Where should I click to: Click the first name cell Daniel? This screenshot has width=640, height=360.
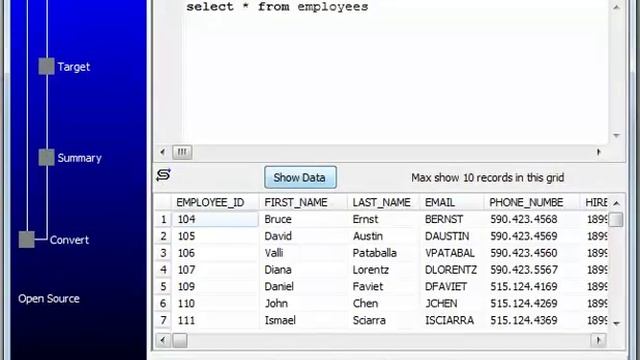303,287
